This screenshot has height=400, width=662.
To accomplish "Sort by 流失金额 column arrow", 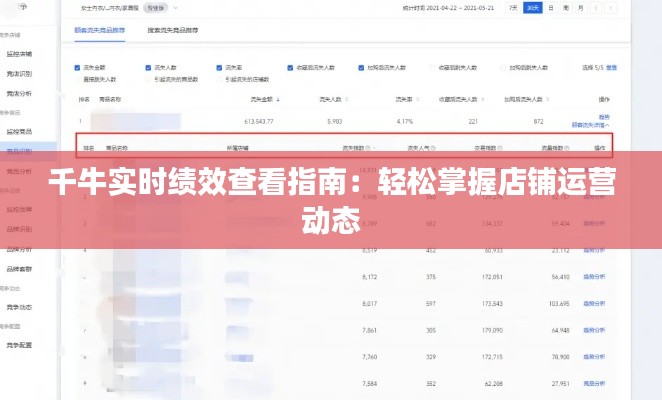I will click(277, 100).
